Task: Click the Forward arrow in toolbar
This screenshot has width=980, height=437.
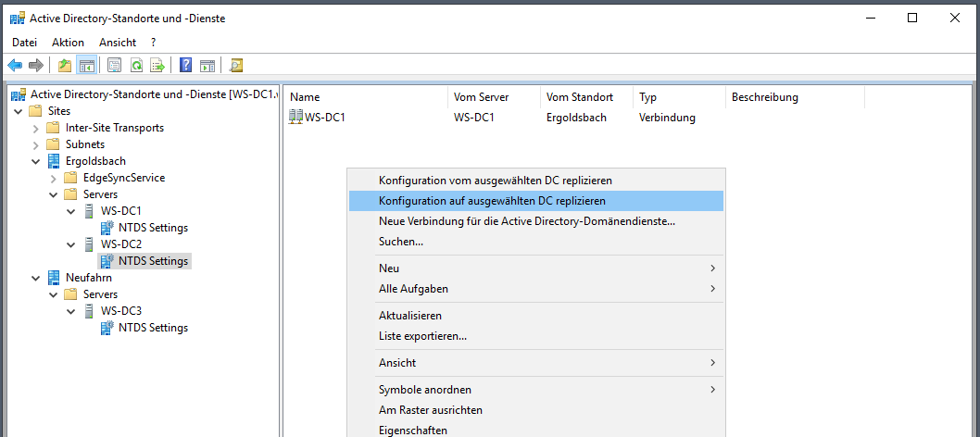Action: [x=35, y=65]
